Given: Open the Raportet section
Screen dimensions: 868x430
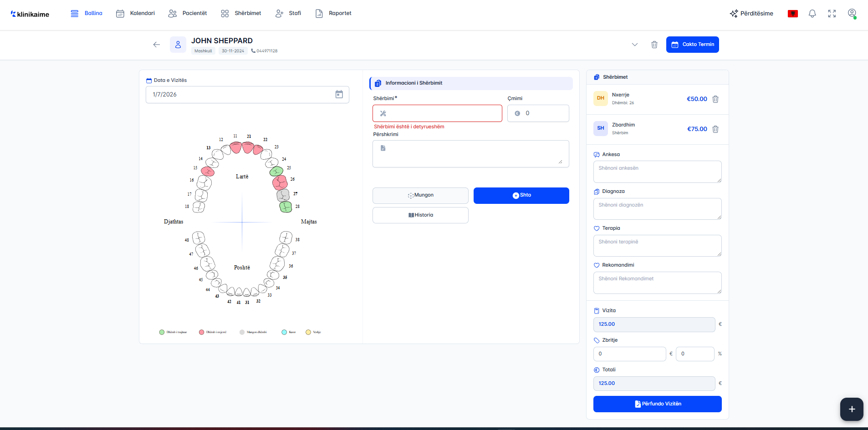Looking at the screenshot, I should [333, 13].
